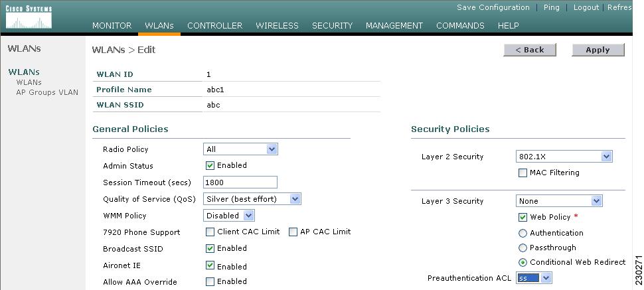Click the Save Configuration link
The image size is (644, 290).
click(493, 7)
